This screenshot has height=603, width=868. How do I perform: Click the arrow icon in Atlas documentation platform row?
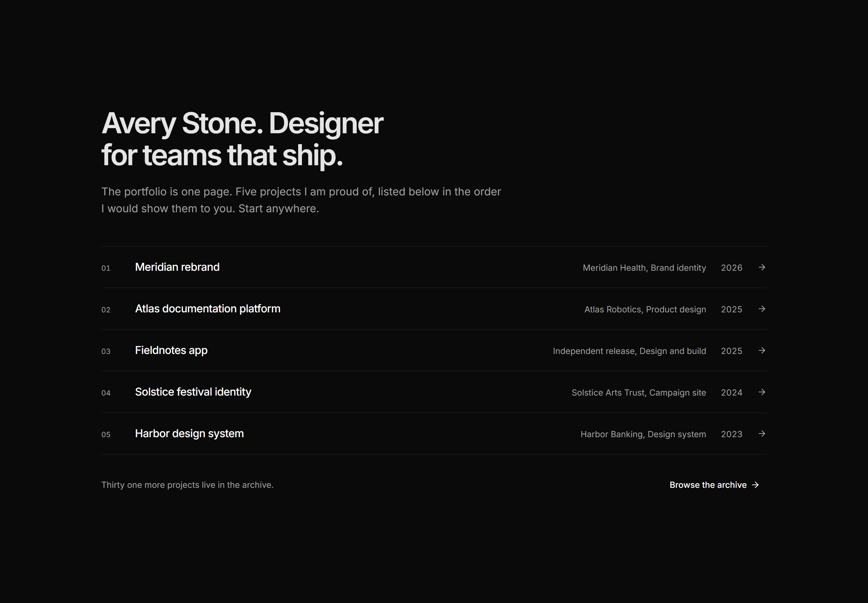[762, 309]
